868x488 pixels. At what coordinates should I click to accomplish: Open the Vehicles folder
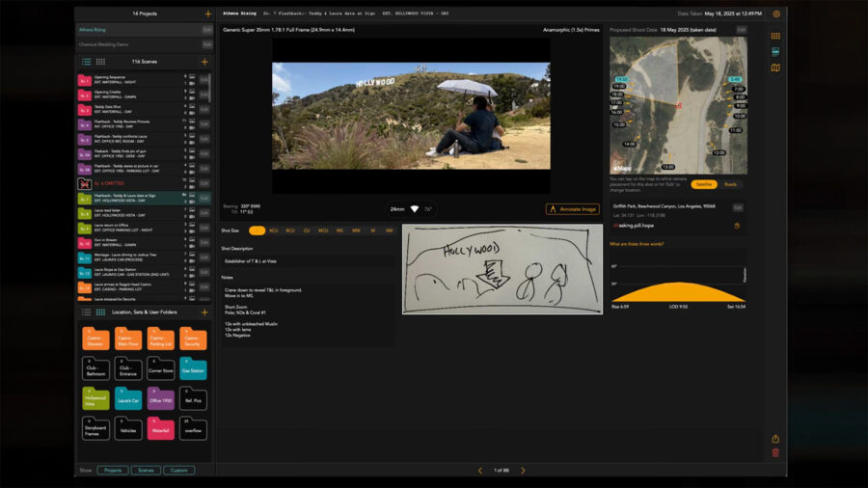pyautogui.click(x=128, y=429)
